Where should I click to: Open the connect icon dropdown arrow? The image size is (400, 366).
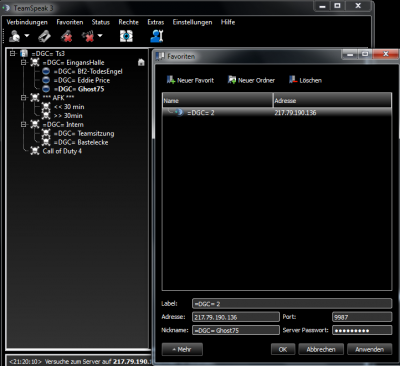coord(27,36)
